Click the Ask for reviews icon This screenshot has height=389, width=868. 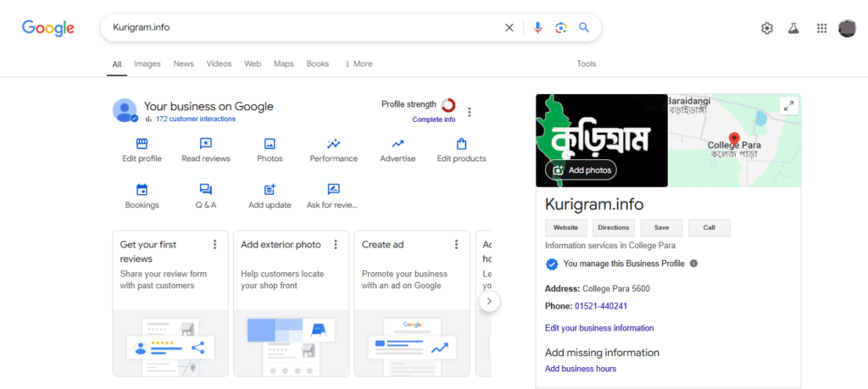point(333,190)
